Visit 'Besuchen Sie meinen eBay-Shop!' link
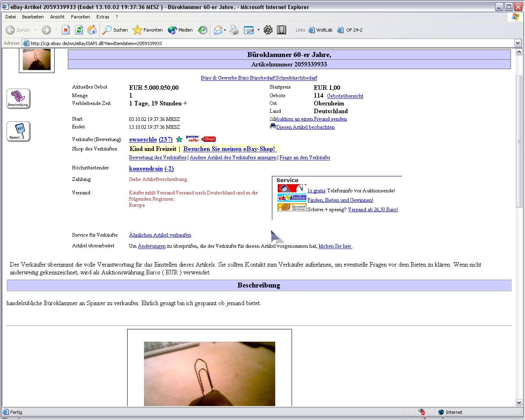 click(229, 149)
